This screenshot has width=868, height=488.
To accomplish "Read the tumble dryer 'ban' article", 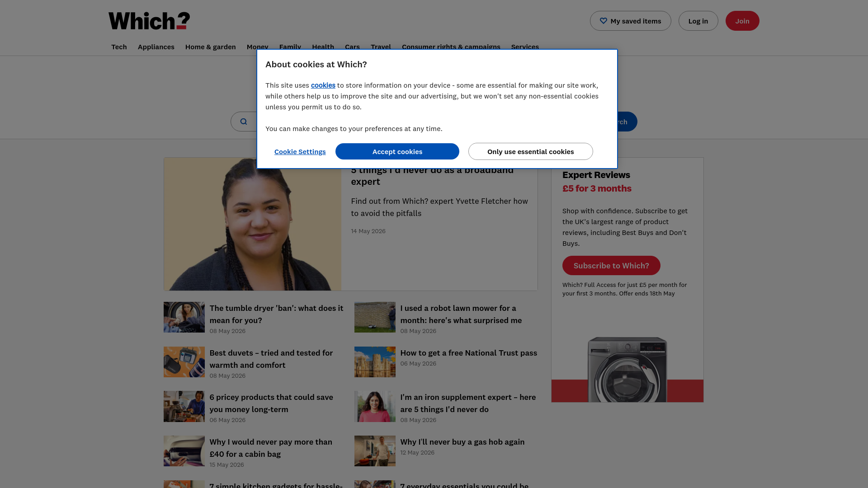I will point(276,314).
